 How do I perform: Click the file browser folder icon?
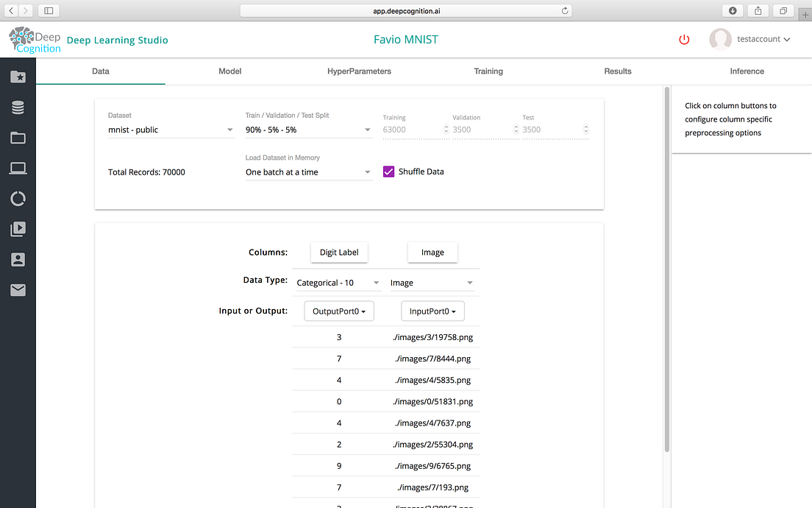click(18, 138)
